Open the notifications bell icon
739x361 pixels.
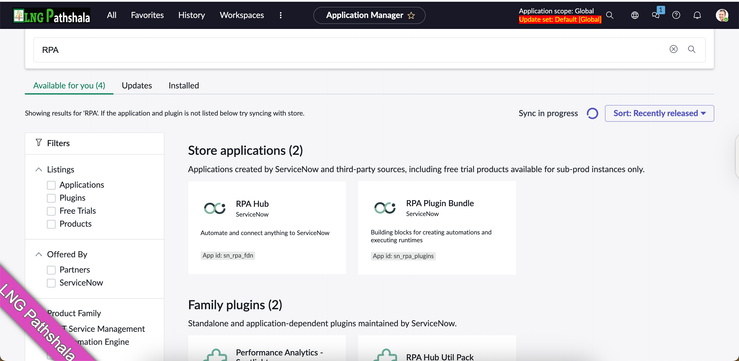pos(698,15)
